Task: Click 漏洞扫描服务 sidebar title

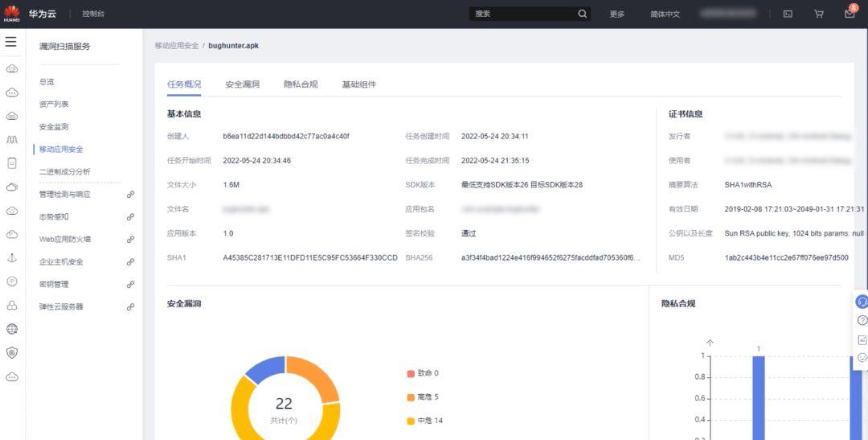Action: (x=65, y=47)
